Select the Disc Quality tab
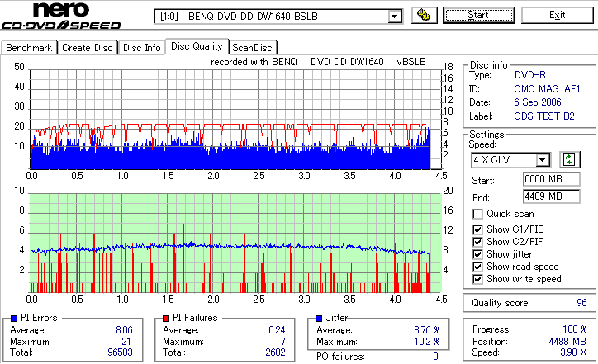This screenshot has height=364, width=598. tap(197, 46)
